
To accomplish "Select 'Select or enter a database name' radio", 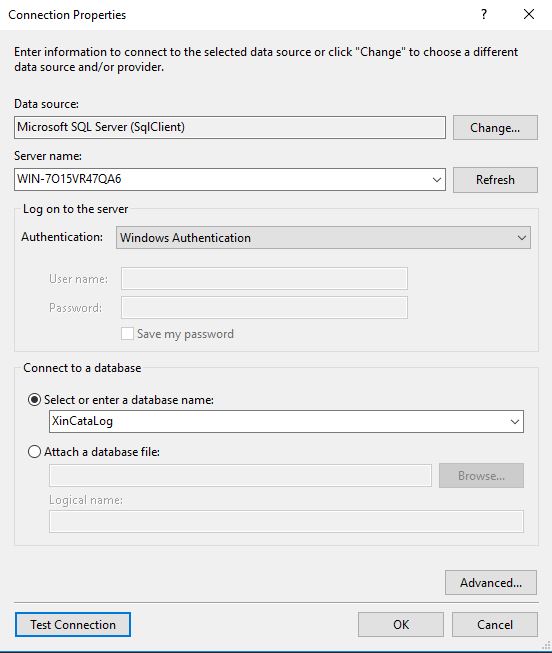I will click(34, 400).
